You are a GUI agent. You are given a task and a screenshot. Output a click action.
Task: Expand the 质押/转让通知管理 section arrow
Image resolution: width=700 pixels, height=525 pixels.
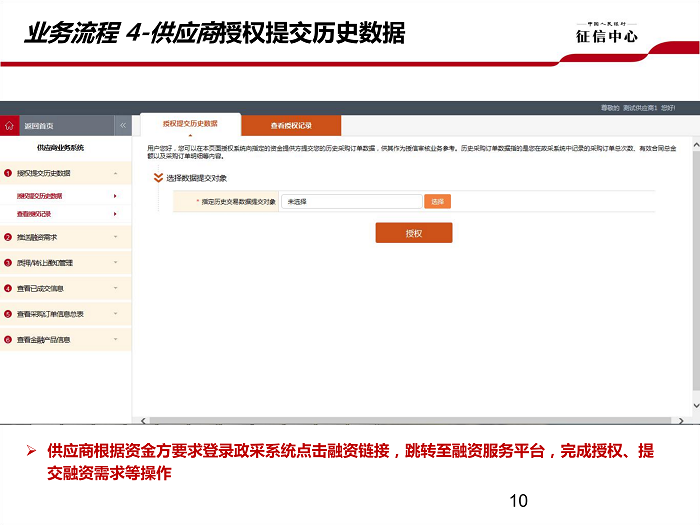pyautogui.click(x=115, y=263)
